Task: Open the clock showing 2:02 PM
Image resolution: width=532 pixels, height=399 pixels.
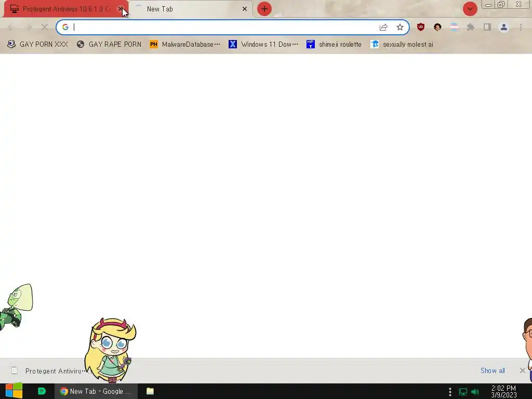Action: coord(503,392)
